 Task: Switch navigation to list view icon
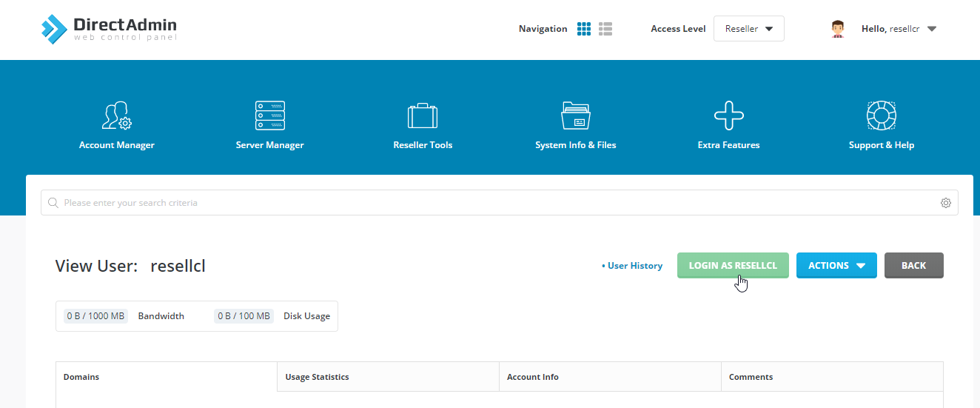[605, 29]
